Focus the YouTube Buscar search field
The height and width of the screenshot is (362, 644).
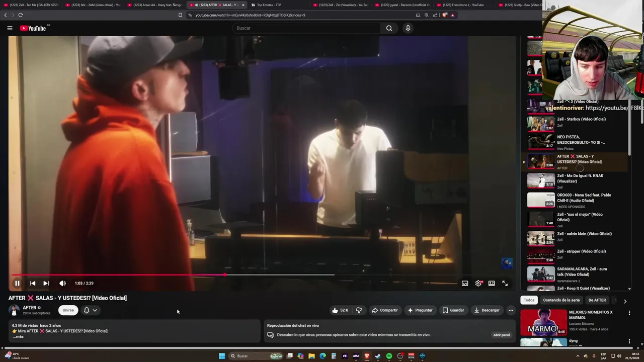pyautogui.click(x=306, y=28)
